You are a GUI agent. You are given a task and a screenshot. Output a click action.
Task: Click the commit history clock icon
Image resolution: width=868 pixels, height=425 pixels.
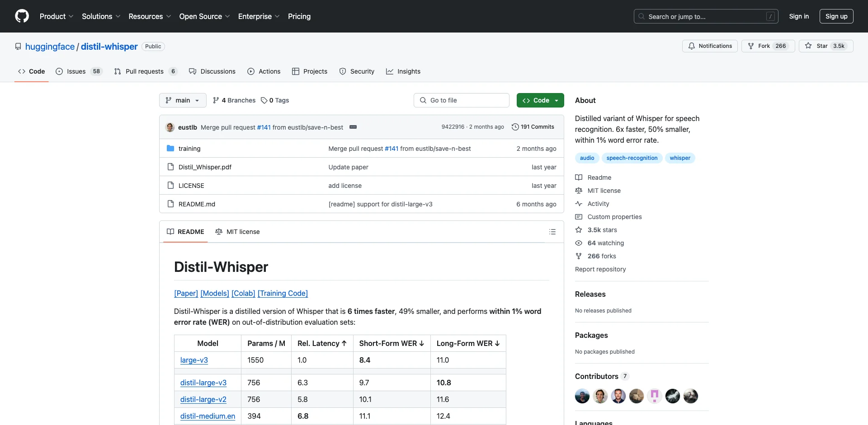coord(515,127)
